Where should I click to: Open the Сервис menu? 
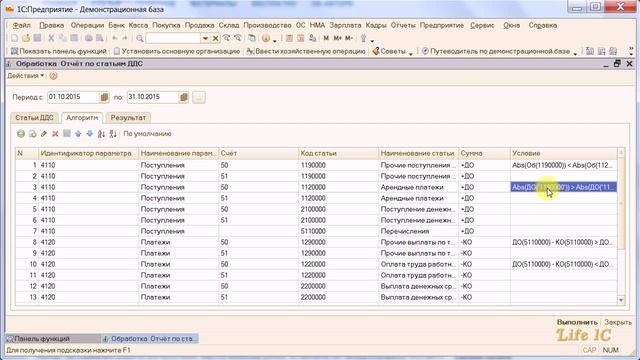482,25
